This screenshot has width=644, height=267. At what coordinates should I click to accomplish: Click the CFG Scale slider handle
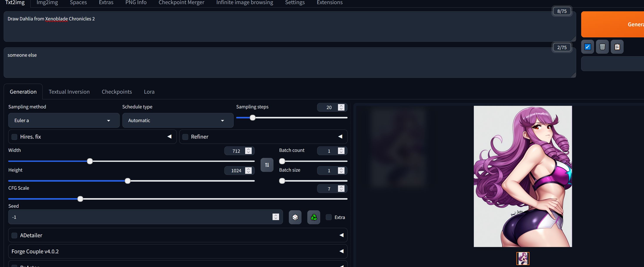pos(80,199)
